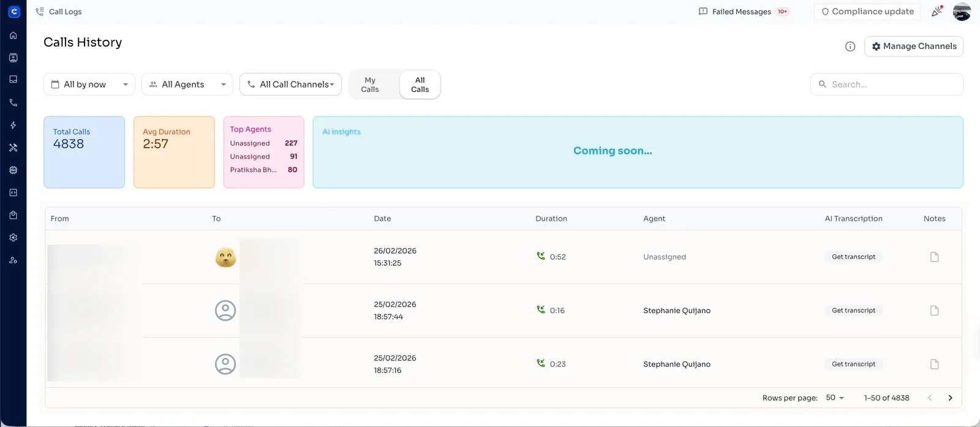Click the info icon beside Manage Channels
Viewport: 980px width, 427px height.
click(850, 47)
